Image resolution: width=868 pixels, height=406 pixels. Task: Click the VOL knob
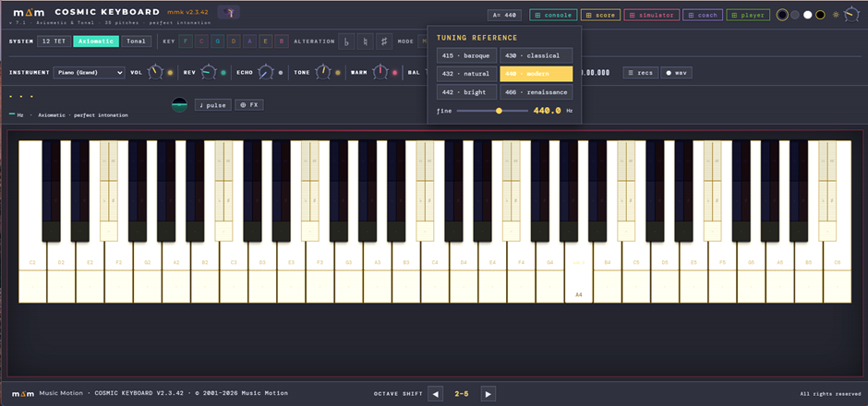tap(155, 72)
